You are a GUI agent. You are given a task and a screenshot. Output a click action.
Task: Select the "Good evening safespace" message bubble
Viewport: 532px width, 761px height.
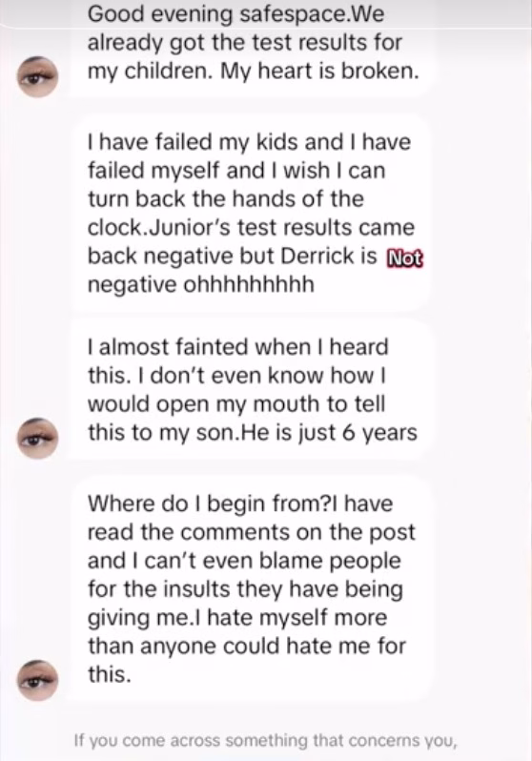tap(253, 48)
